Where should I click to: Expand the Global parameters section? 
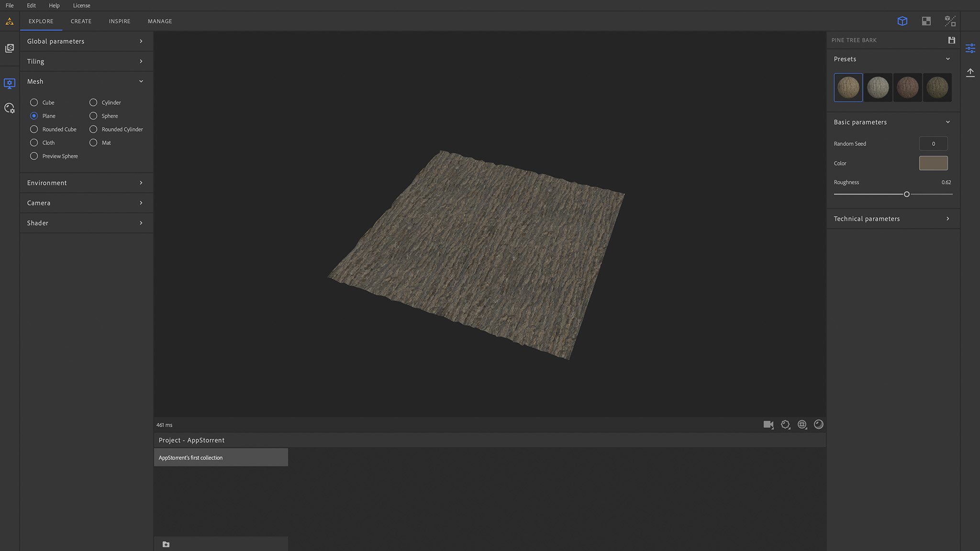pos(86,41)
